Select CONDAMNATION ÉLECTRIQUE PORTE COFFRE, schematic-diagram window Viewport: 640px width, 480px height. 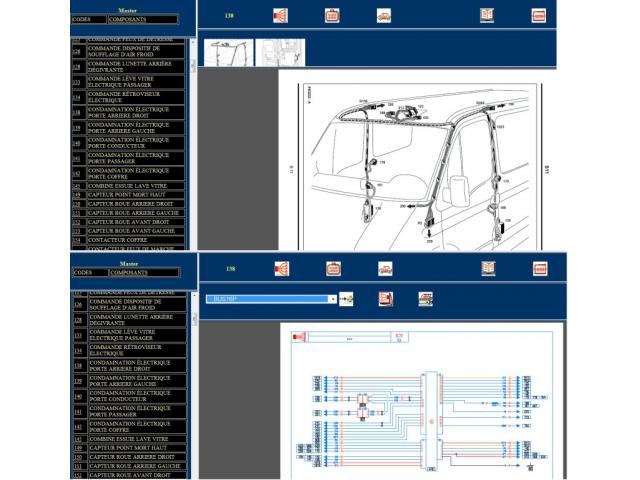[137, 427]
